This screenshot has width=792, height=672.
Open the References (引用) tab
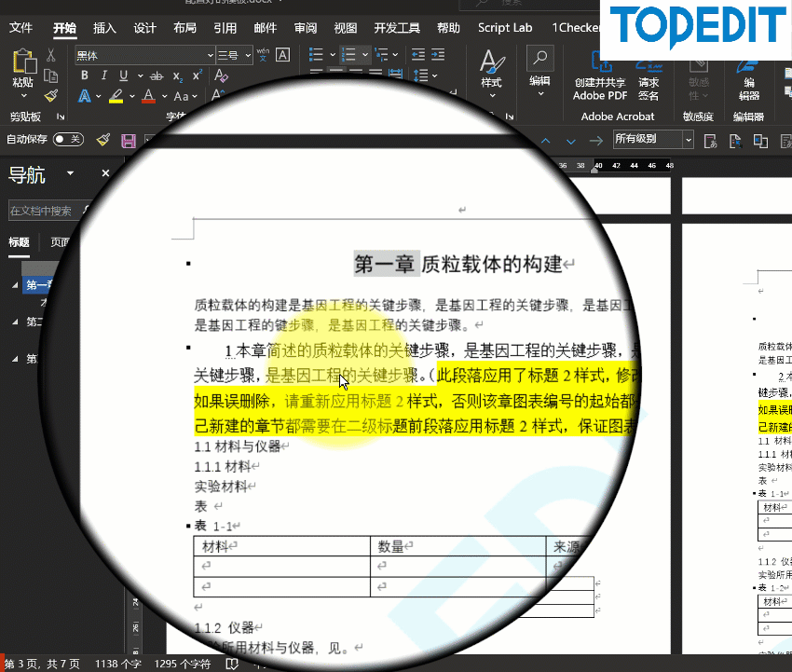pyautogui.click(x=225, y=28)
